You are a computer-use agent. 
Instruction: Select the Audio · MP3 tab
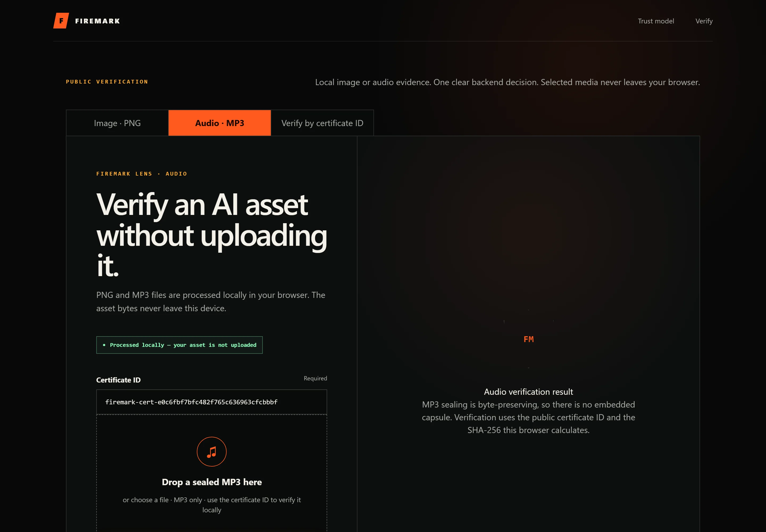point(220,123)
